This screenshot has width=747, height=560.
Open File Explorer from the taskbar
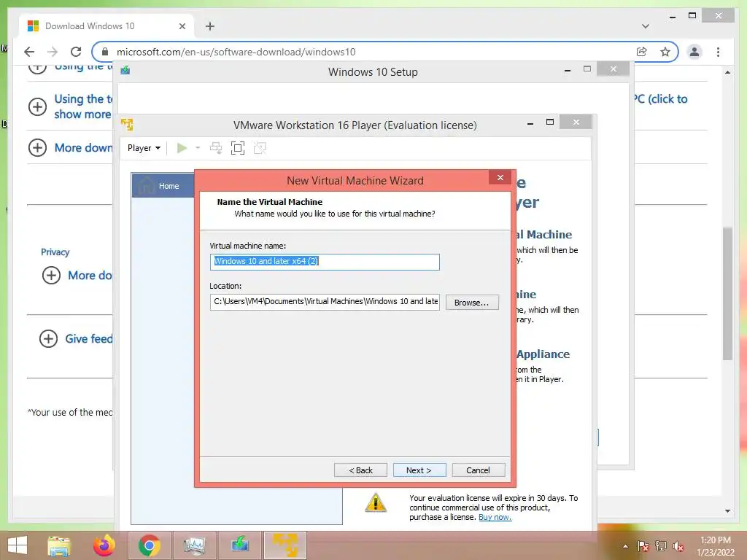(x=59, y=545)
